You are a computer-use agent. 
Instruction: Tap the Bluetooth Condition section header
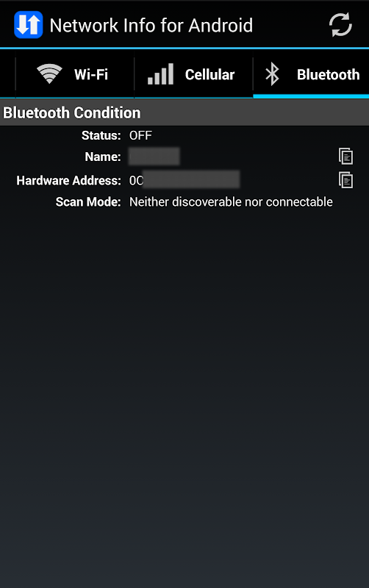pos(184,112)
